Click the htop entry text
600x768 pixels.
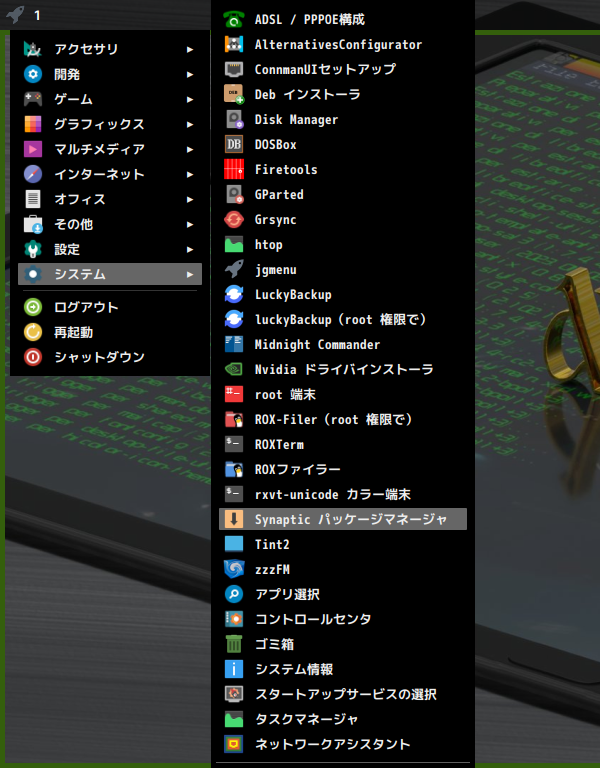click(268, 244)
